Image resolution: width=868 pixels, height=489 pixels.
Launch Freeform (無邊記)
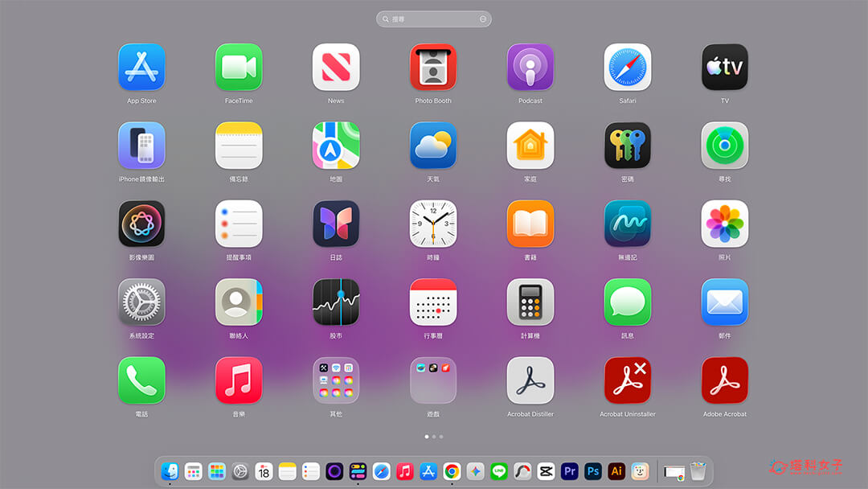coord(627,224)
